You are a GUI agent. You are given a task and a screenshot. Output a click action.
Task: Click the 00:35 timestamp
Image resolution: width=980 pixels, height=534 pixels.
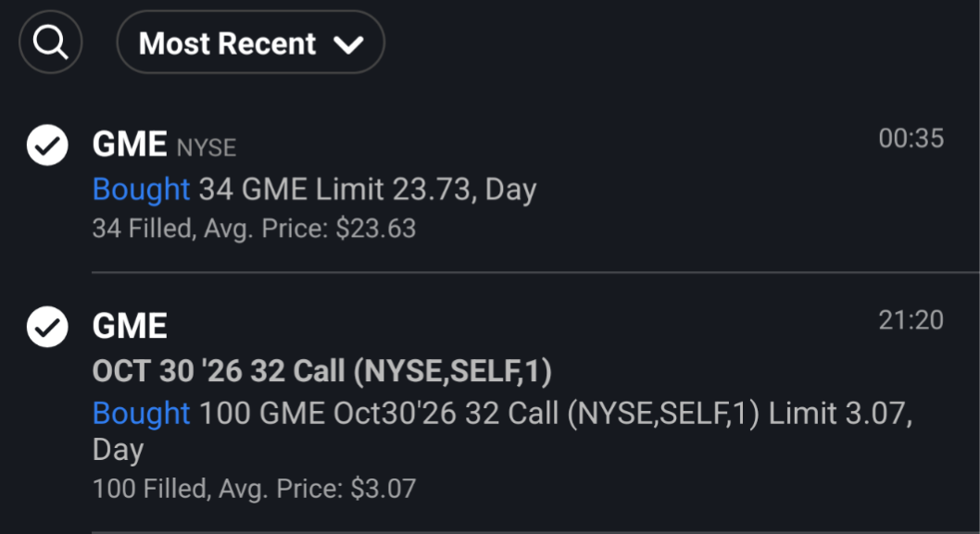(x=911, y=139)
